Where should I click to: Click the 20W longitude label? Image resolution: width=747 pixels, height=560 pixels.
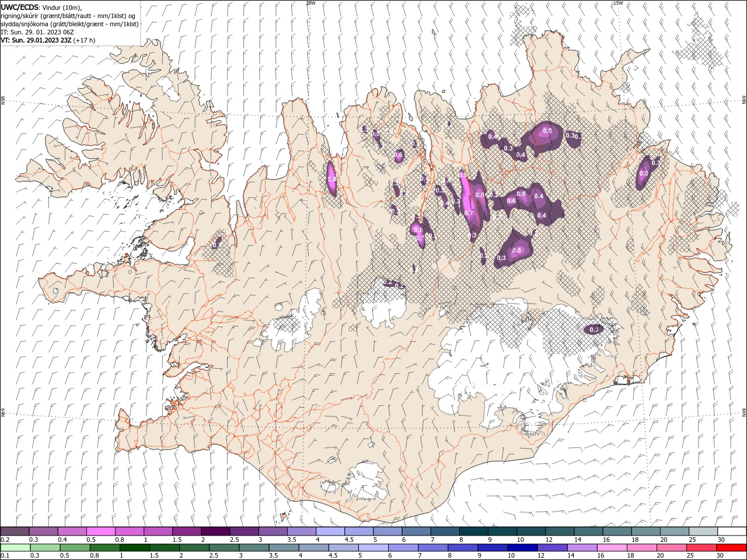(311, 3)
